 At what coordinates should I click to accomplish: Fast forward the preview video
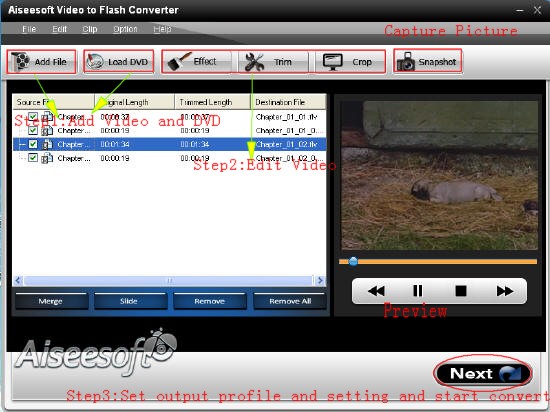click(x=505, y=291)
